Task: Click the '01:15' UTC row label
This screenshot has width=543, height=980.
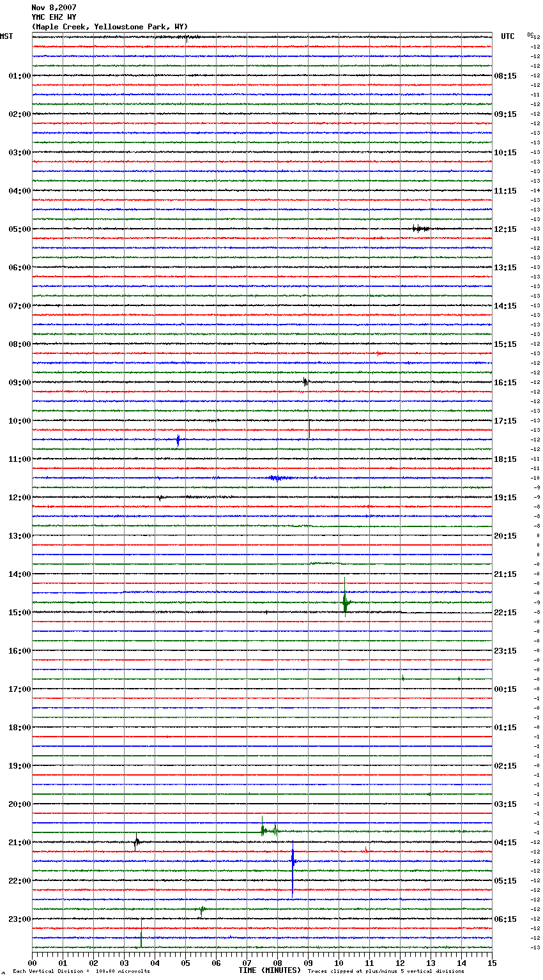Action: [505, 728]
